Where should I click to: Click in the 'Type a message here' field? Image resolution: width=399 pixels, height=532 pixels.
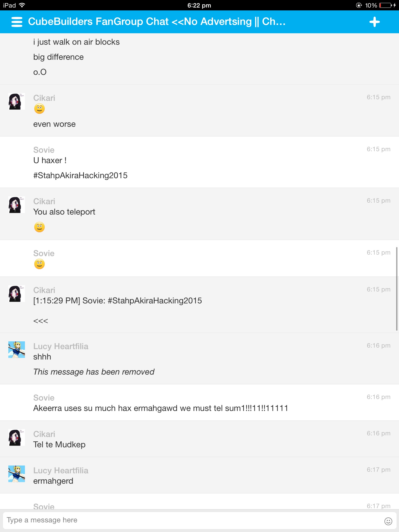pyautogui.click(x=192, y=520)
